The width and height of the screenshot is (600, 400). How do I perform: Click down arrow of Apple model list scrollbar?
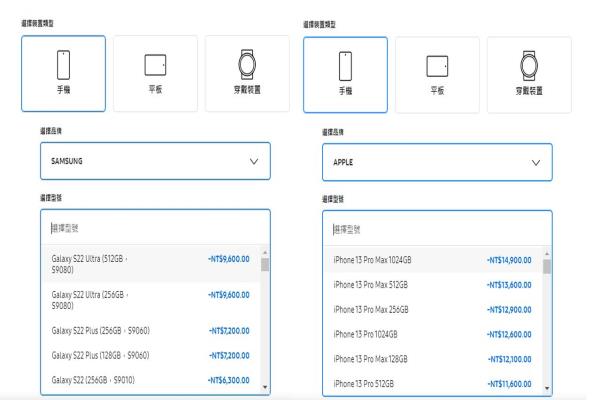coord(547,389)
